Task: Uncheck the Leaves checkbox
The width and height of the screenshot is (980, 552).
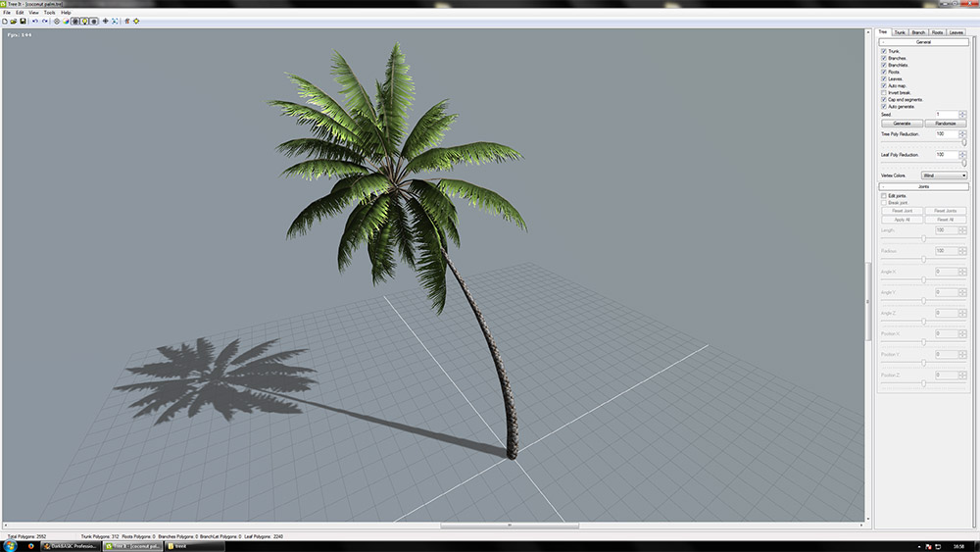Action: pos(884,78)
